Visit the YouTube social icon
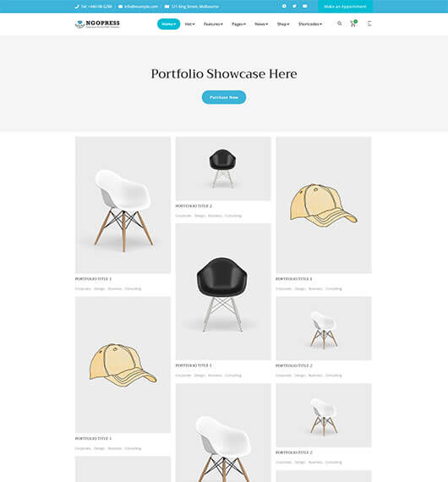The width and height of the screenshot is (448, 482). tap(305, 6)
